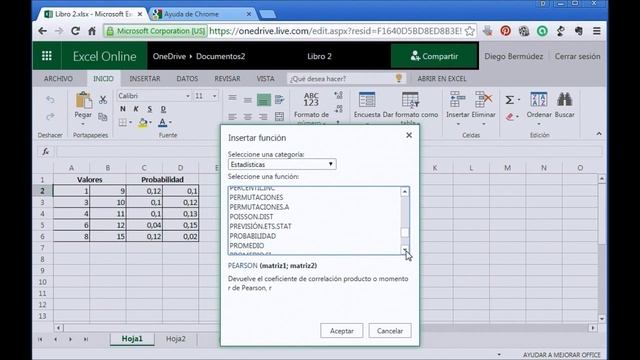Click the fx insert function icon
The image size is (640, 360).
coord(46,151)
